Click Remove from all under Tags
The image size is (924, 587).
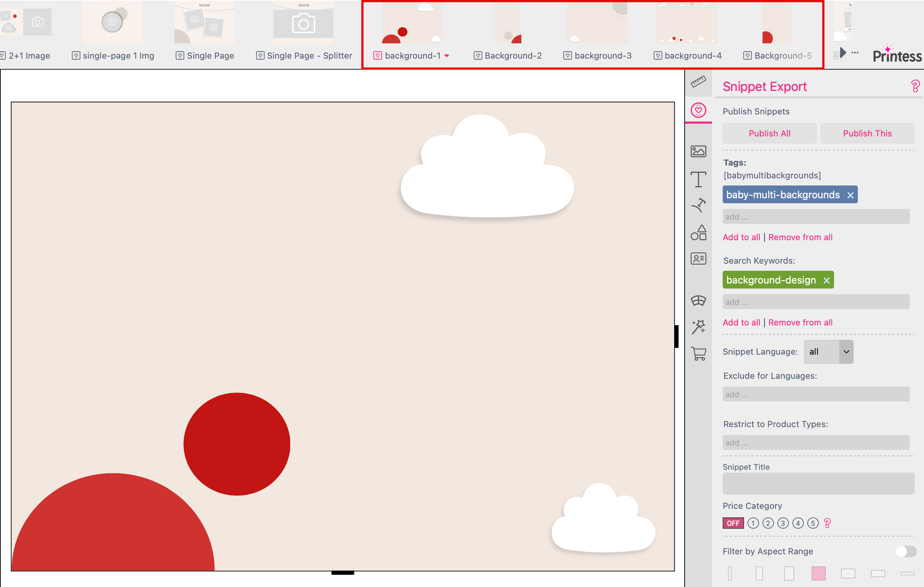click(801, 237)
